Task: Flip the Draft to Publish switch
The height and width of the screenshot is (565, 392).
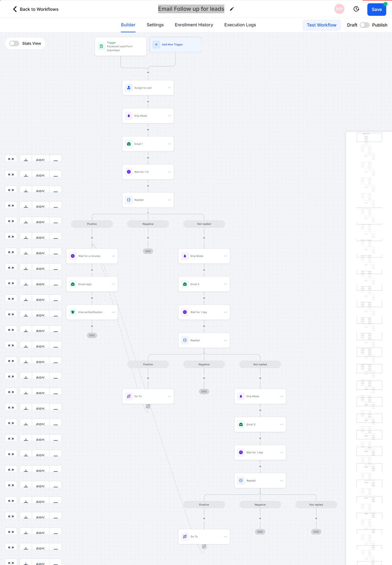Action: pyautogui.click(x=364, y=25)
